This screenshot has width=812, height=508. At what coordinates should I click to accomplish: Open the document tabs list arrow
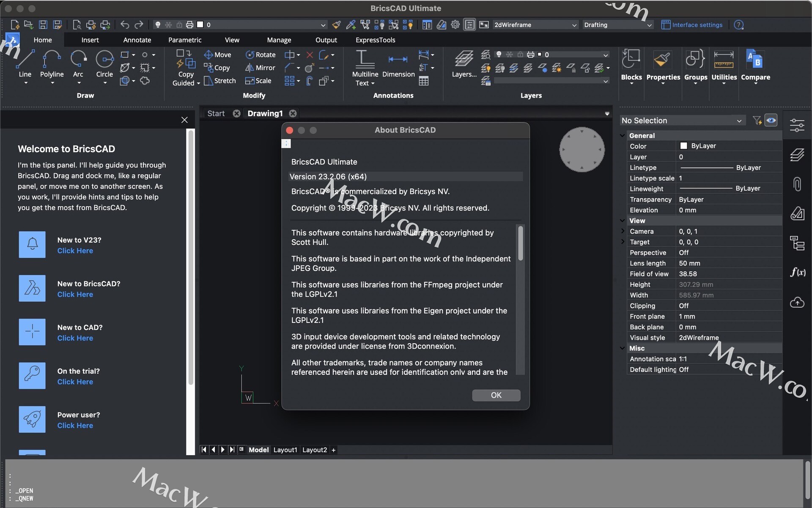(x=607, y=114)
